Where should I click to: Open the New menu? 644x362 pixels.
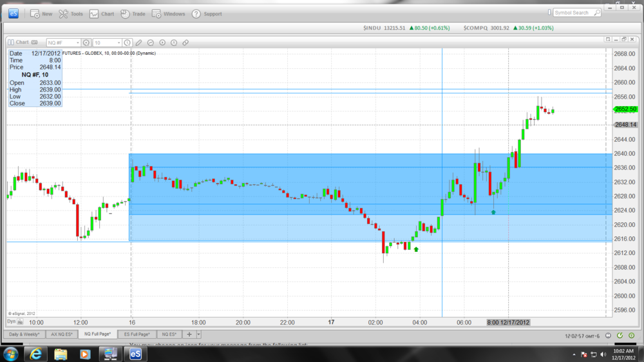41,14
